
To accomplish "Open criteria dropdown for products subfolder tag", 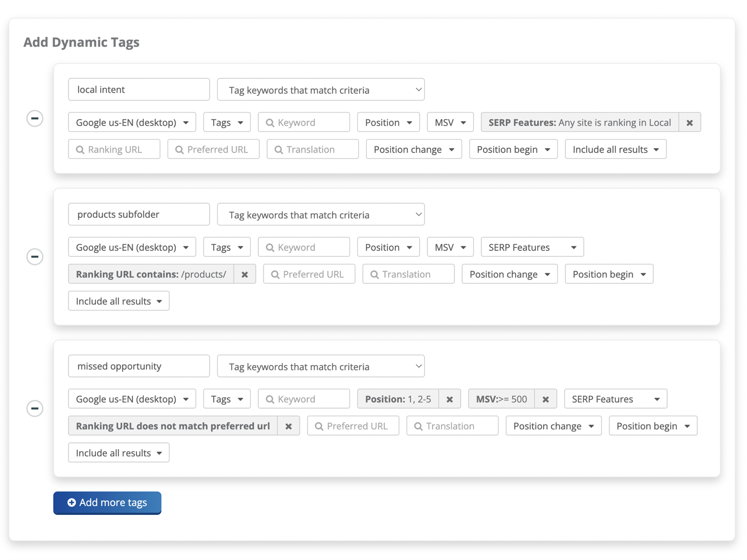I will pos(321,215).
